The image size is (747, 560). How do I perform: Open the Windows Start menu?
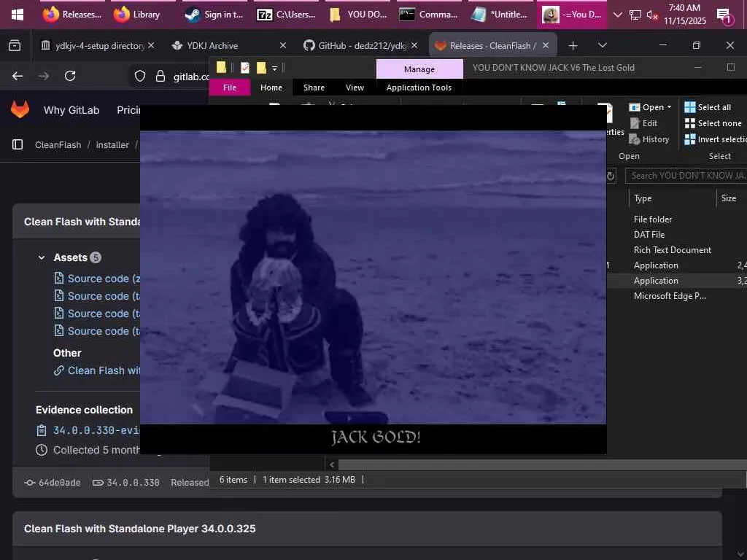click(x=18, y=15)
